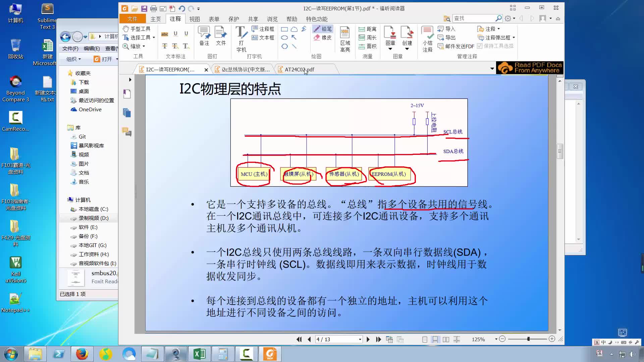Viewport: 644px width, 362px height.
Task: Open the document tab list dropdown
Action: coord(492,69)
